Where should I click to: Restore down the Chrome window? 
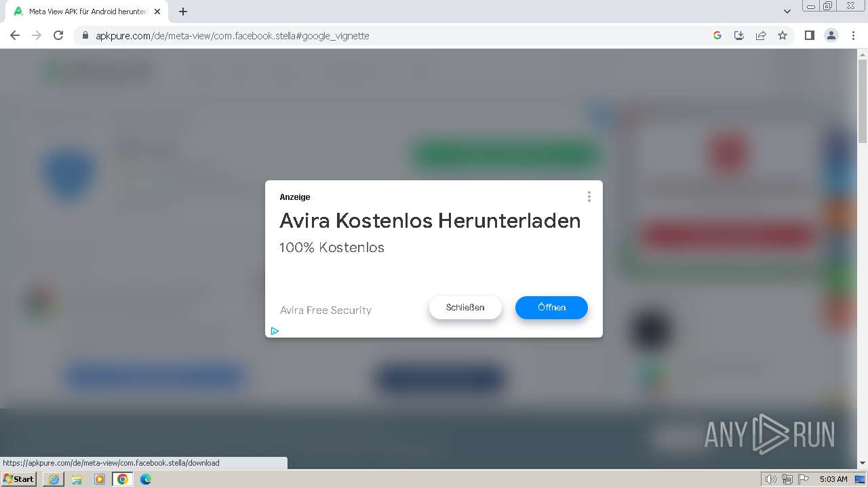[828, 6]
